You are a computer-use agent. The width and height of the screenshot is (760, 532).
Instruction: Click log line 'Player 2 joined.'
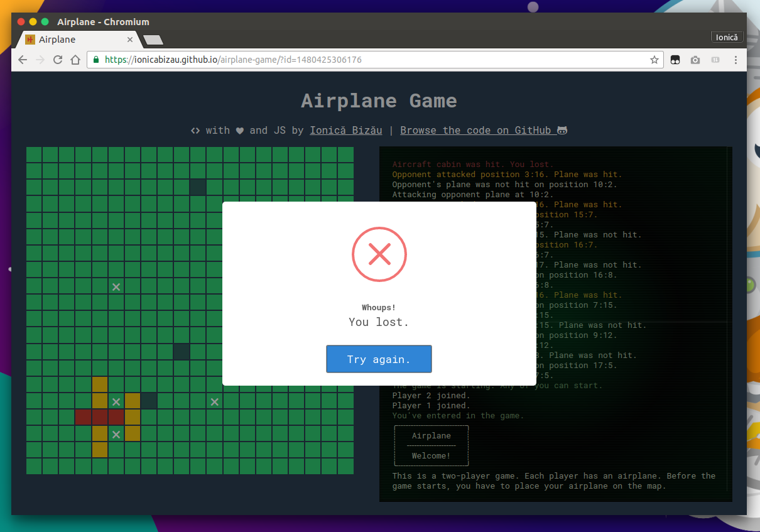(431, 396)
